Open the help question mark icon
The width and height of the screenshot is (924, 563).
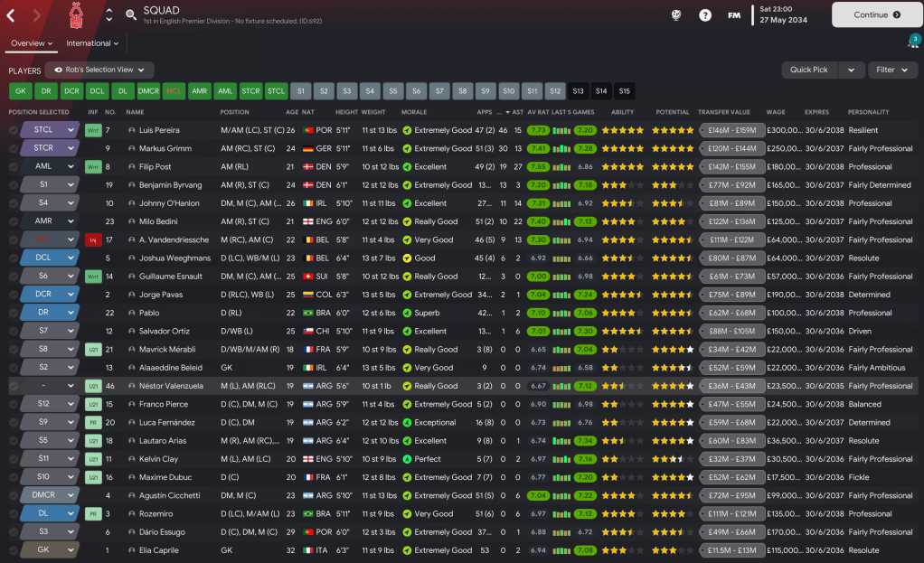tap(705, 15)
